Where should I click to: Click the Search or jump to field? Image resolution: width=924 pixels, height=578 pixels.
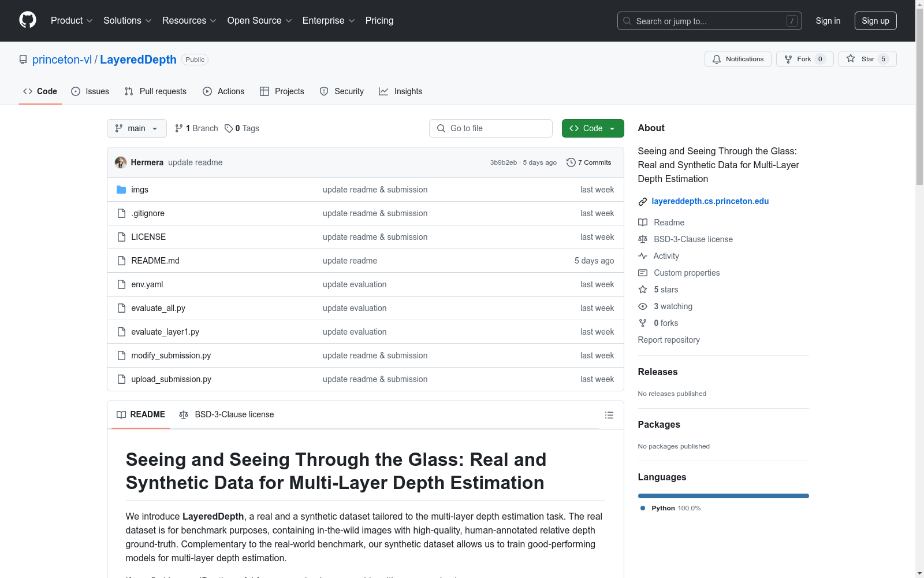click(x=710, y=21)
